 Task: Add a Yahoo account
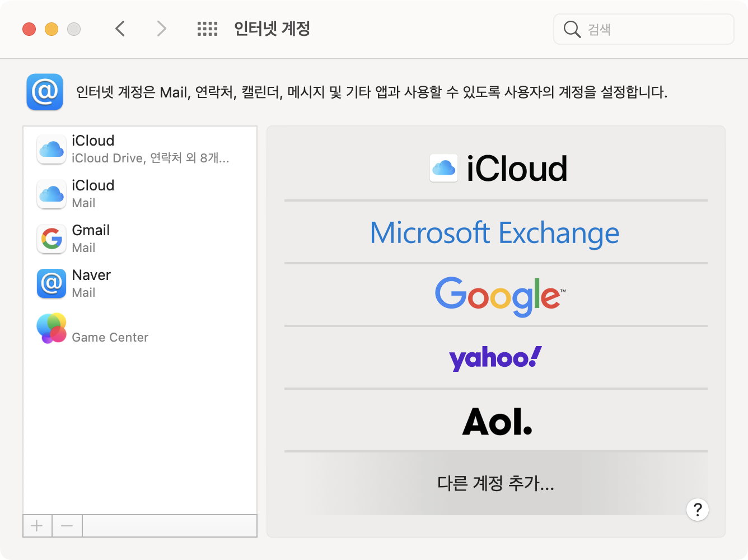(496, 358)
